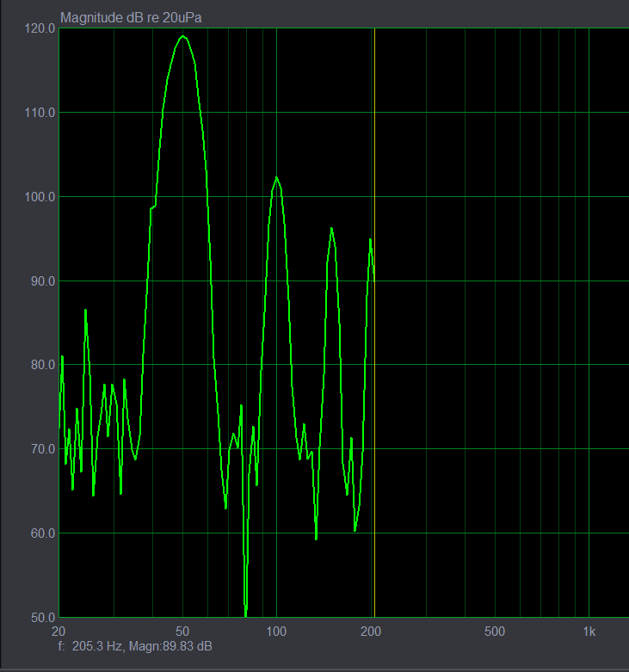Click the 120.0 y-axis label
The image size is (629, 672).
tap(40, 28)
